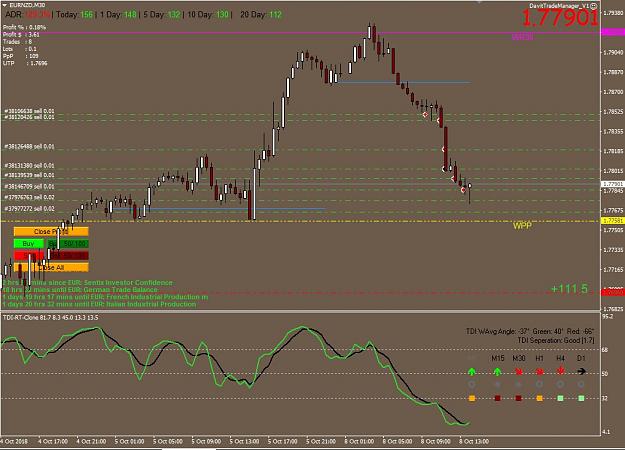Click order label #38131380 sell 0.01
625x450 pixels.
[29, 165]
